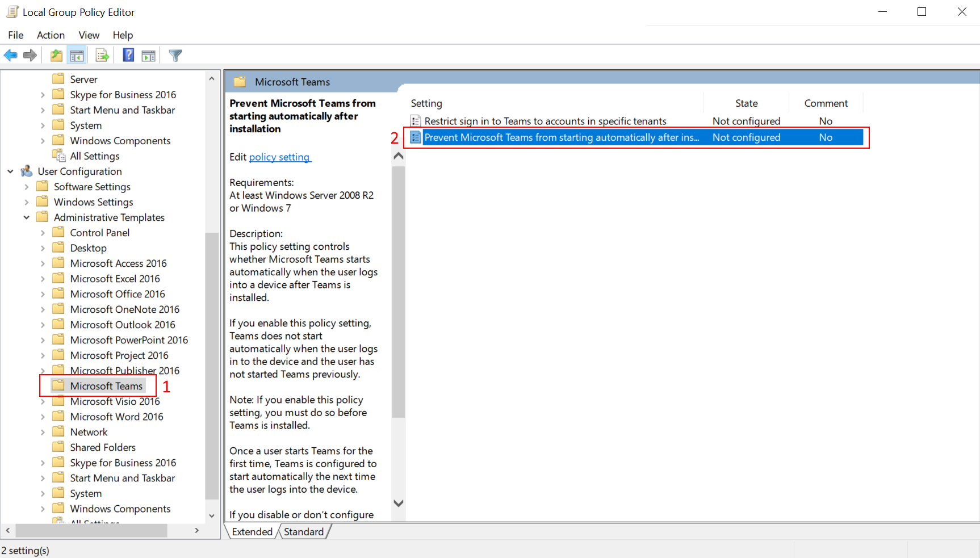Click the Filter funnel toolbar icon
The width and height of the screenshot is (980, 558).
[175, 55]
